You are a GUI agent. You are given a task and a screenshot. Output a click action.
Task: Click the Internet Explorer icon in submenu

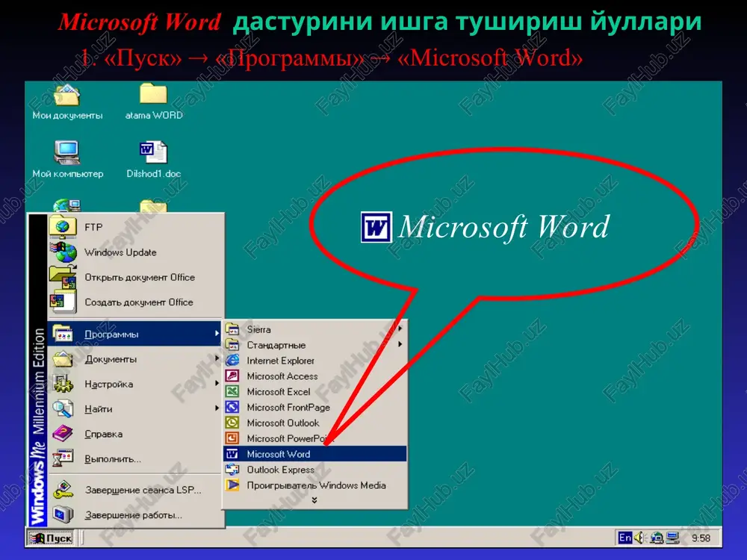click(232, 361)
